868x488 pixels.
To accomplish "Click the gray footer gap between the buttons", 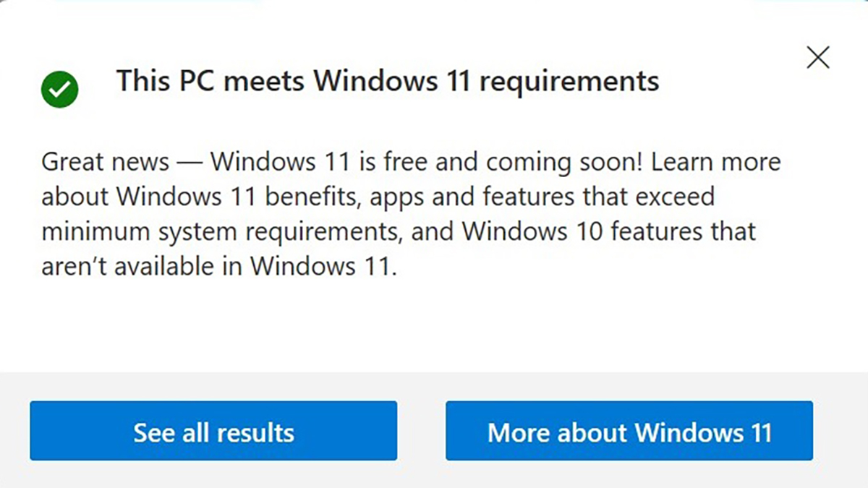I will click(x=421, y=432).
